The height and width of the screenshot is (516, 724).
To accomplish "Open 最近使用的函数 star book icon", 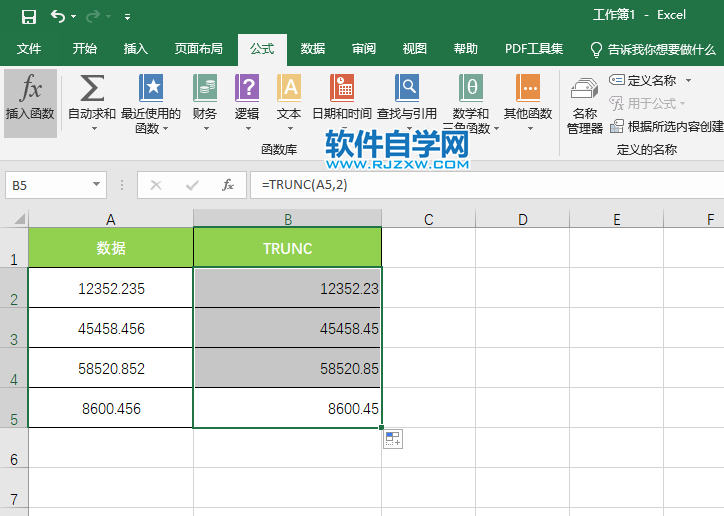I will click(151, 88).
